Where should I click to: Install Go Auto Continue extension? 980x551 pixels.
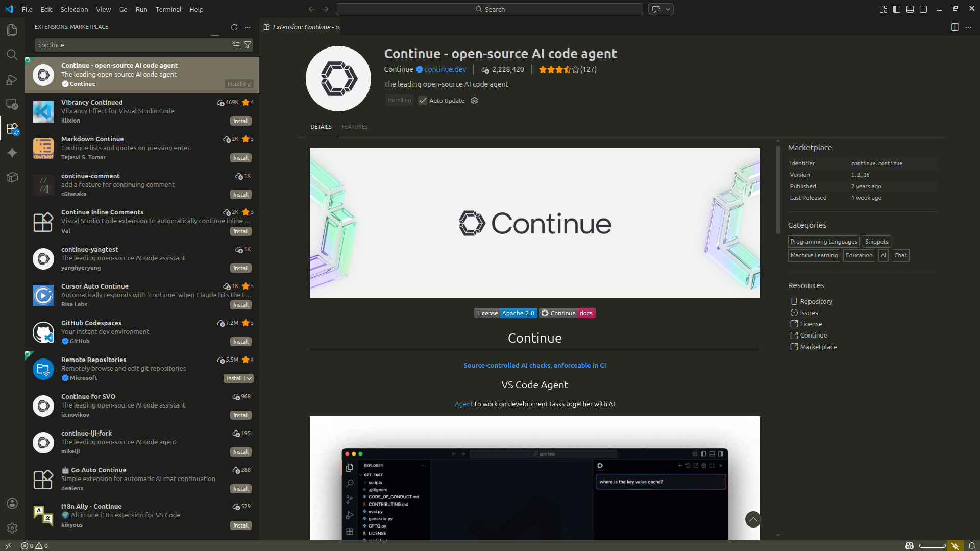(x=241, y=489)
